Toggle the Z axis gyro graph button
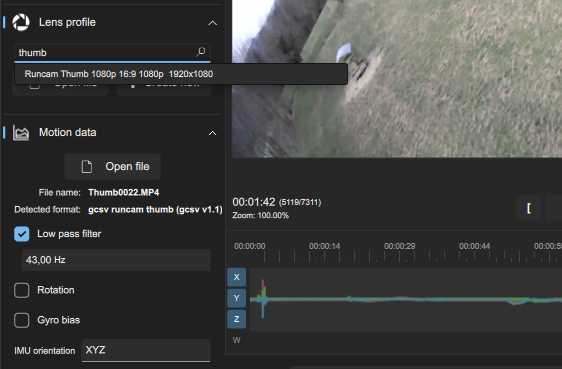 (x=237, y=319)
